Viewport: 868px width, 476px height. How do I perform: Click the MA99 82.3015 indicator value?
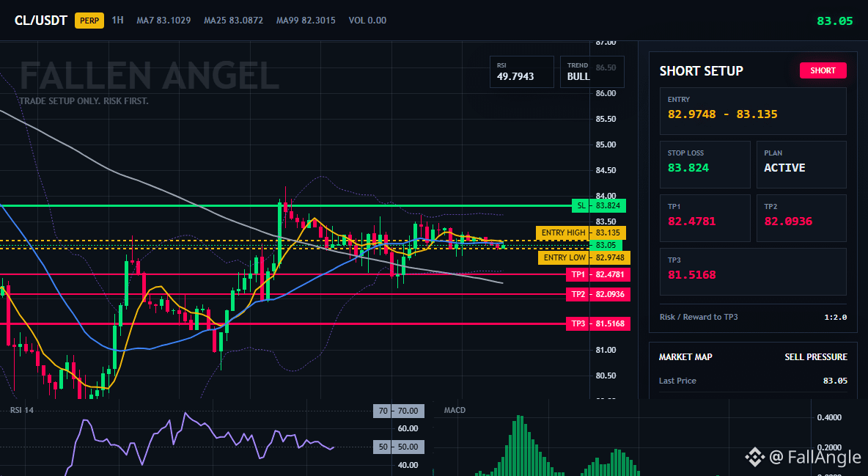pos(306,21)
